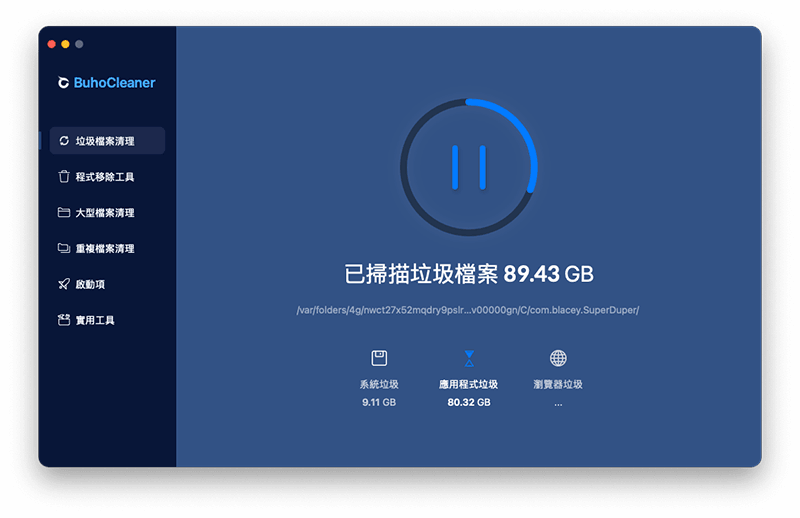Switch to 重複檔案清理
Viewport: 800px width, 518px height.
[x=107, y=248]
